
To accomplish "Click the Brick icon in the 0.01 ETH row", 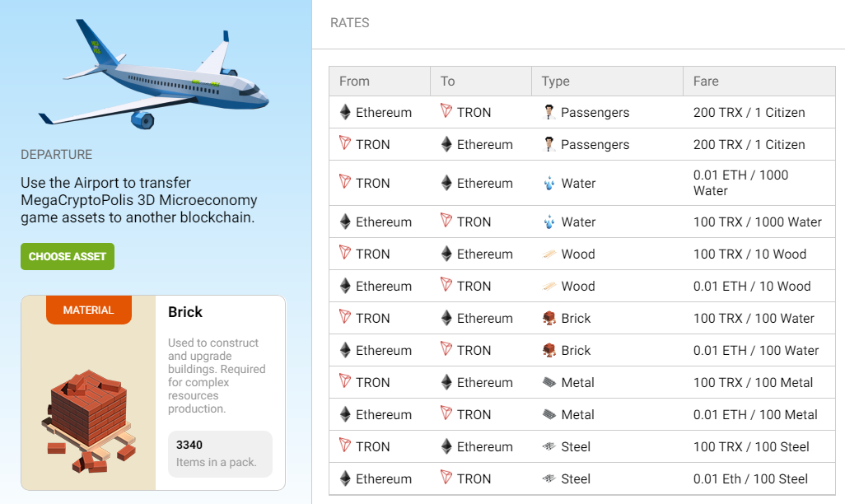I will pyautogui.click(x=549, y=350).
